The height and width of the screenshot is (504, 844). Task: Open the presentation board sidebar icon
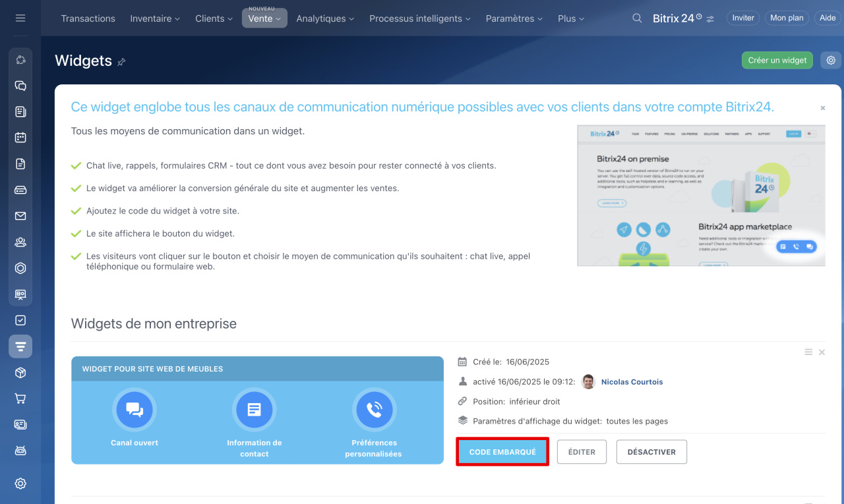20,294
